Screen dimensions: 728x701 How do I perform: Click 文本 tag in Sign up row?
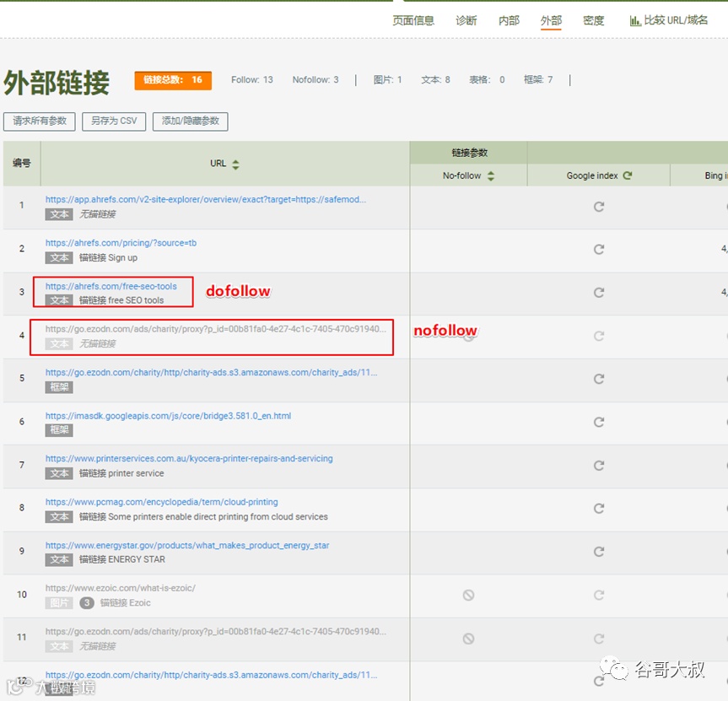[59, 257]
